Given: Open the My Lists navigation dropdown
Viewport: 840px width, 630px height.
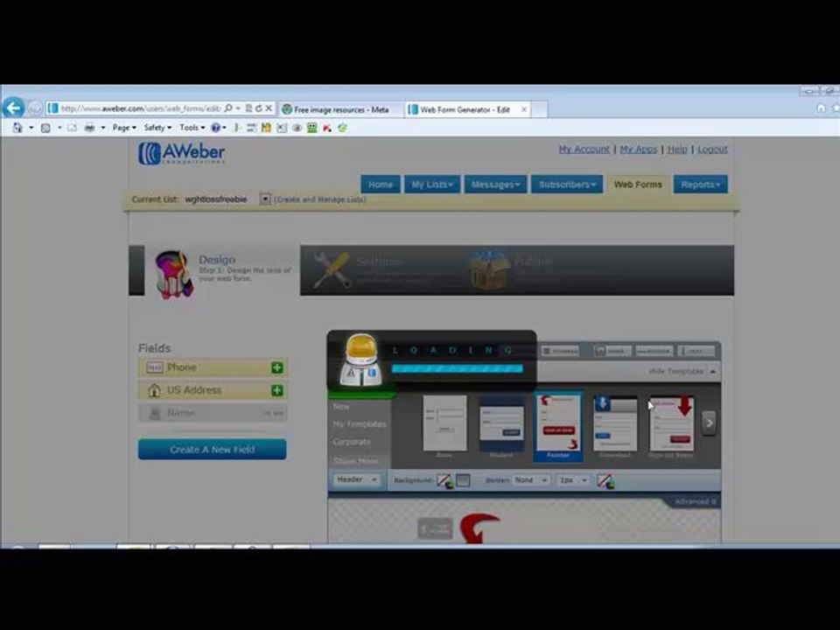Looking at the screenshot, I should (x=431, y=185).
